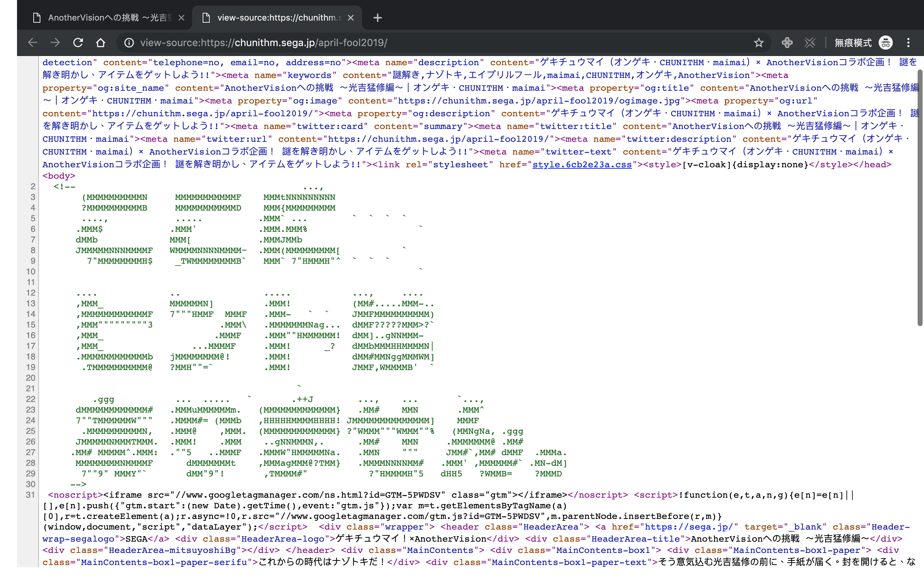Image resolution: width=924 pixels, height=587 pixels.
Task: Open the Chrome three-dot menu
Action: [909, 43]
